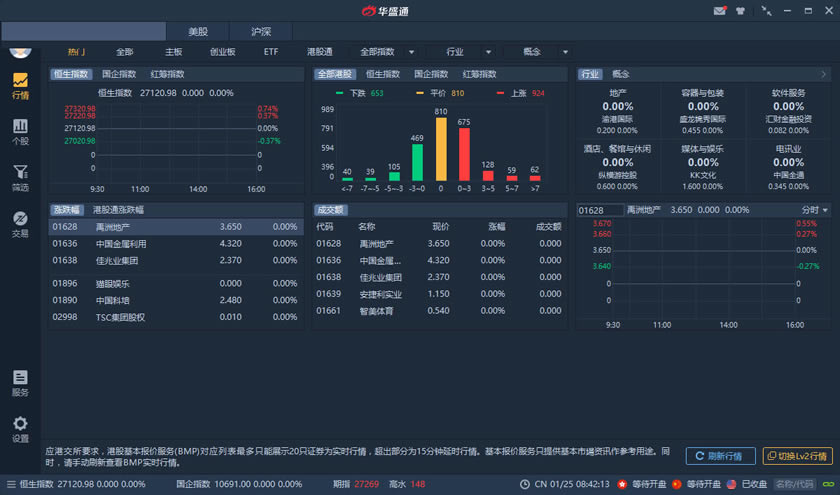Click the compact mode arrows icon
This screenshot has width=840, height=495.
(767, 11)
